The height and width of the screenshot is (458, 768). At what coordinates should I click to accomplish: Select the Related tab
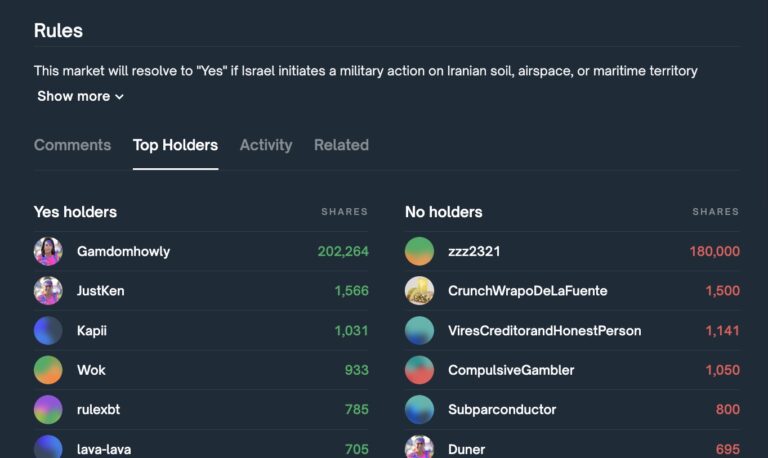(x=341, y=145)
